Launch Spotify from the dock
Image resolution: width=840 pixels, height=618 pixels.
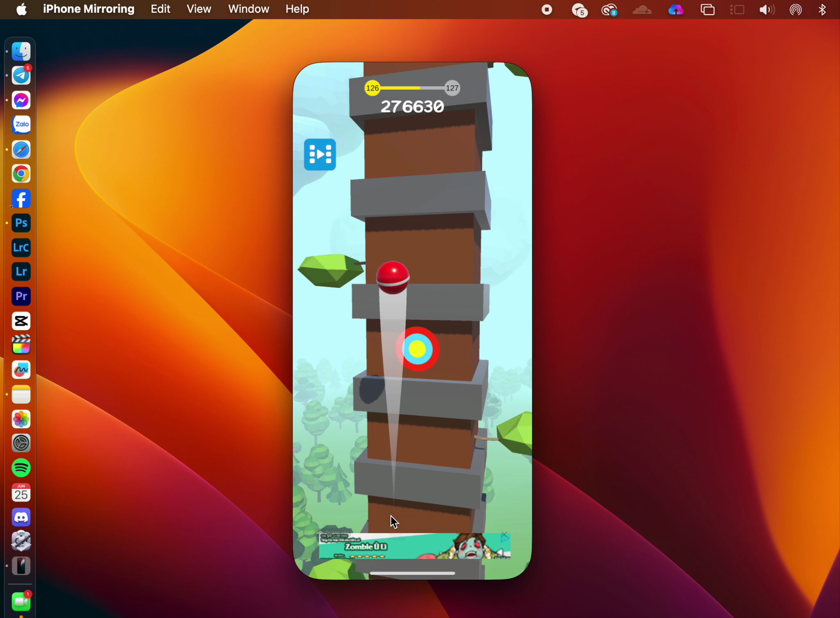click(21, 468)
